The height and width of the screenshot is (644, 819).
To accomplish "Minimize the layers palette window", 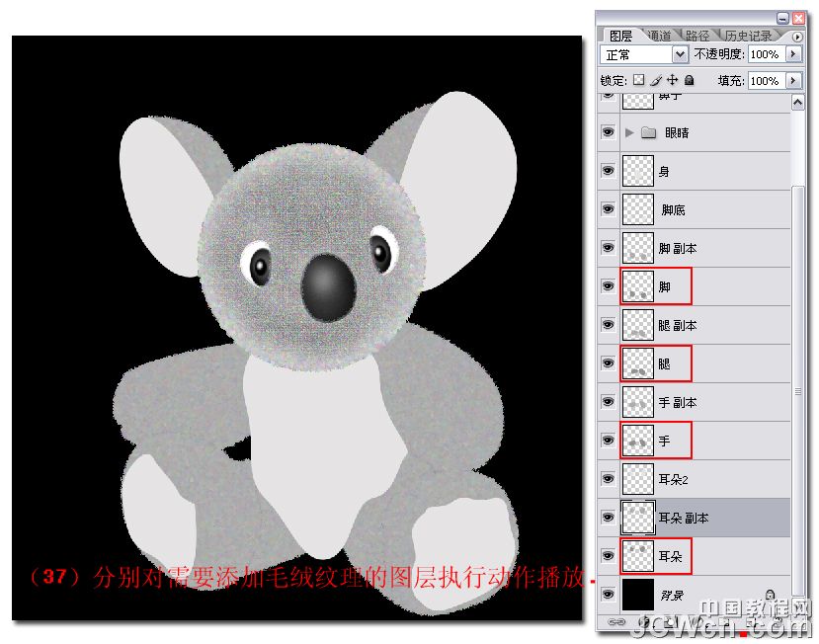I will click(x=782, y=19).
